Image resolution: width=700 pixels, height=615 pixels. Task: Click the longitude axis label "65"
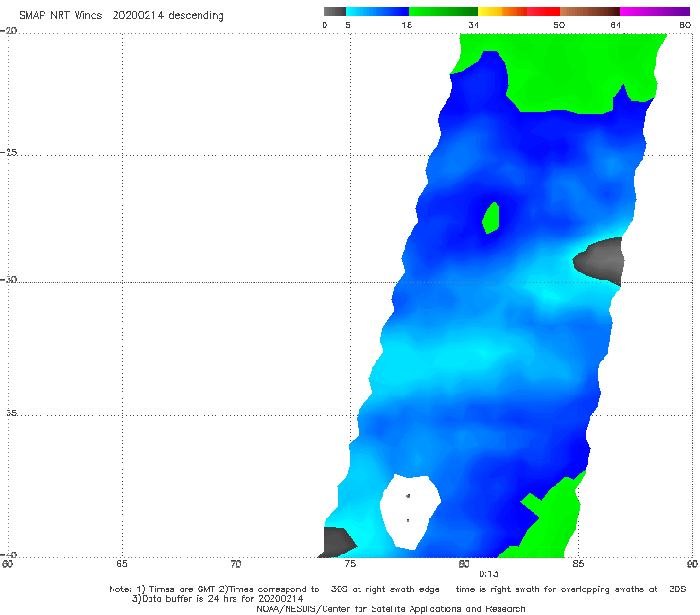(122, 564)
